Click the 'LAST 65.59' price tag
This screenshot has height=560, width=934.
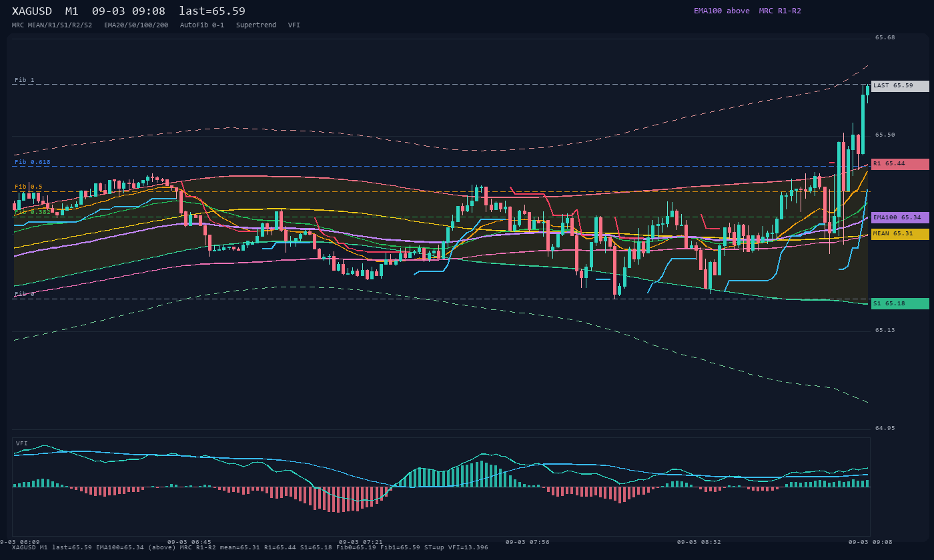(900, 86)
